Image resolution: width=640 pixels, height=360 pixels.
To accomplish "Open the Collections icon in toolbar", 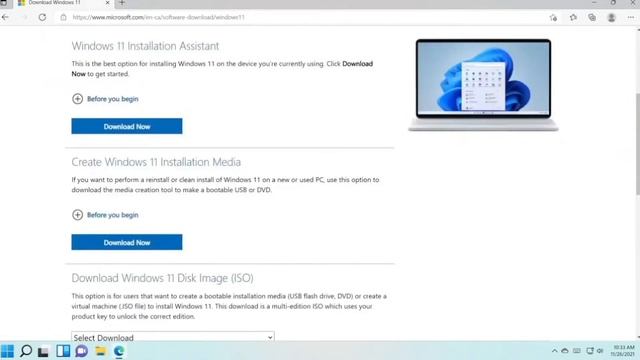I will coord(592,17).
